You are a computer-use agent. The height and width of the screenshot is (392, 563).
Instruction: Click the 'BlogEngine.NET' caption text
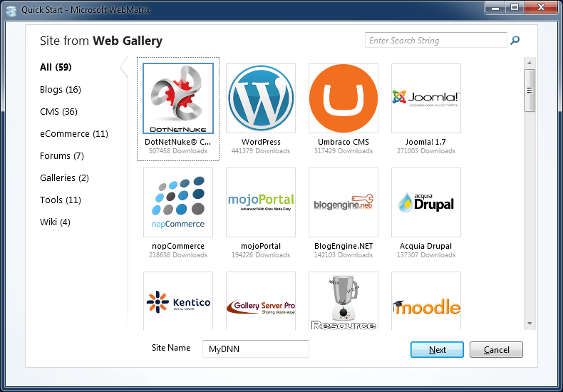tap(344, 246)
